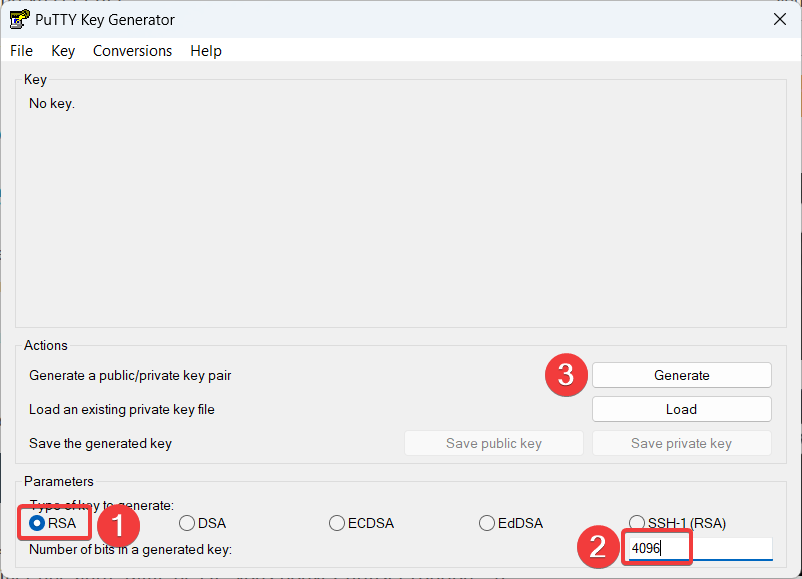
Task: Open the Help menu
Action: pyautogui.click(x=206, y=51)
